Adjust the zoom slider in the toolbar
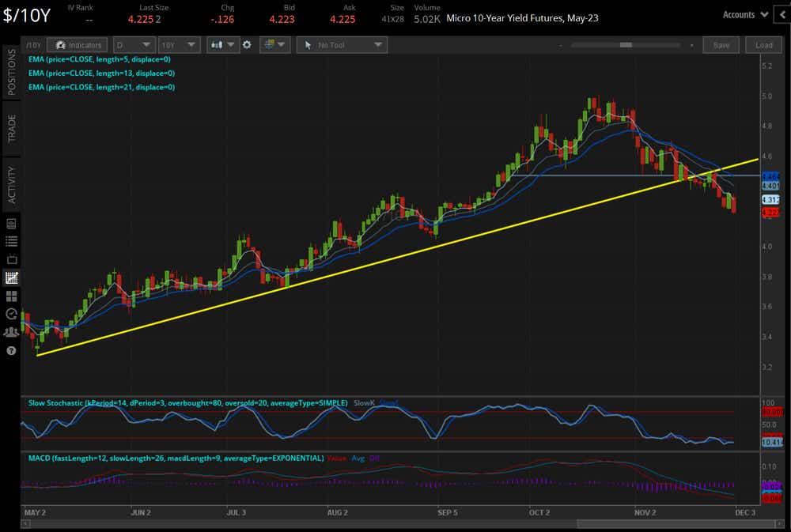Viewport: 791px width, 532px height. click(625, 45)
